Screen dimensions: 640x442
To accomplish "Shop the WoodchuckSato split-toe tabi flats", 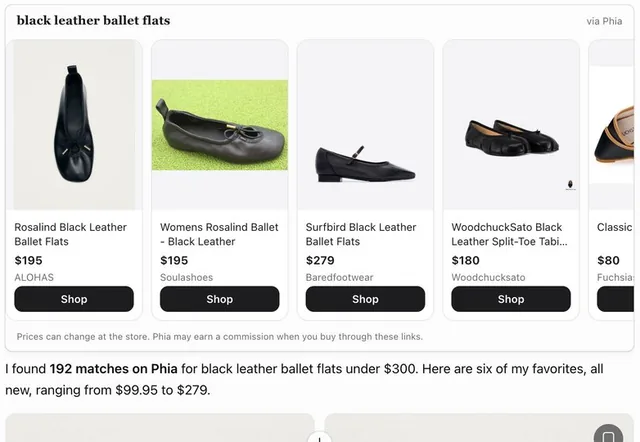I will (511, 299).
